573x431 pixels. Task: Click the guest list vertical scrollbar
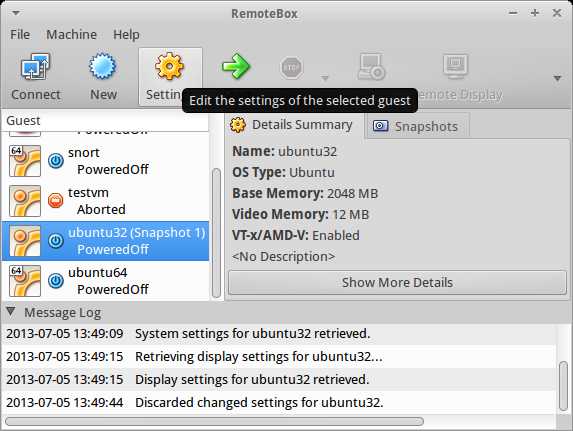(216, 233)
